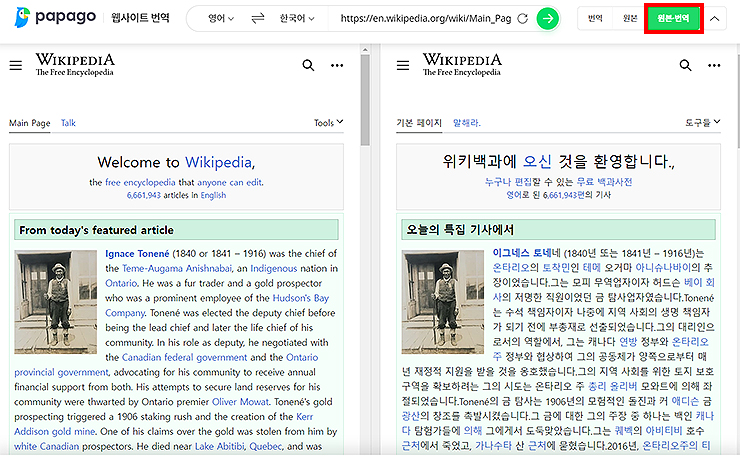Open more options in right pane
The height and width of the screenshot is (466, 740).
(x=714, y=65)
